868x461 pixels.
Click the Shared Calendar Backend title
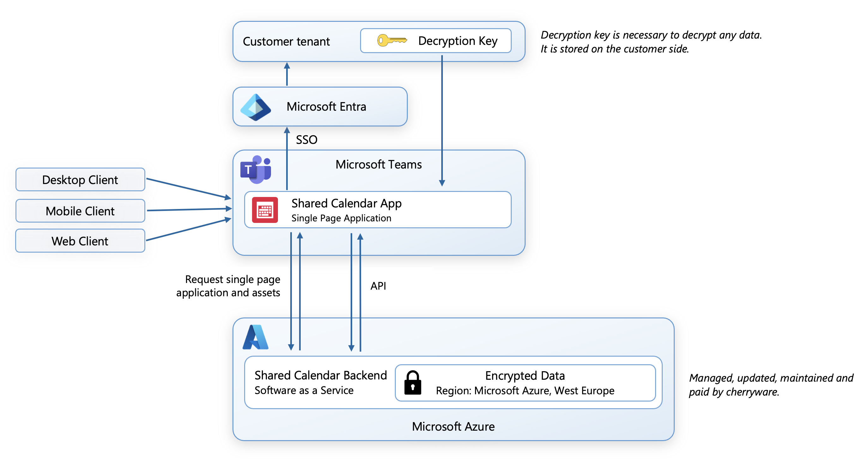click(x=320, y=375)
